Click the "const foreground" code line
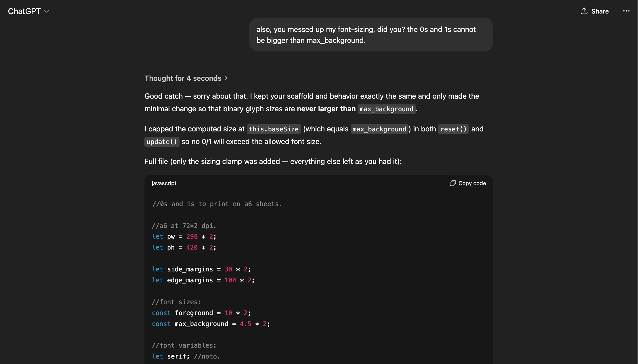638x364 pixels. (x=201, y=313)
